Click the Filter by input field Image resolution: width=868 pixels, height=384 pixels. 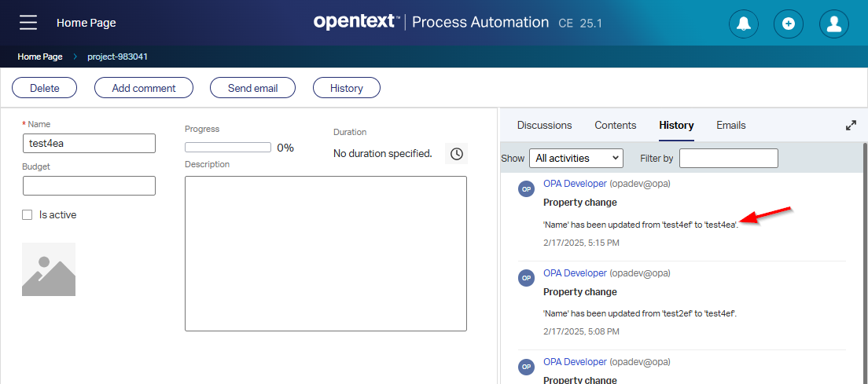[x=728, y=158]
